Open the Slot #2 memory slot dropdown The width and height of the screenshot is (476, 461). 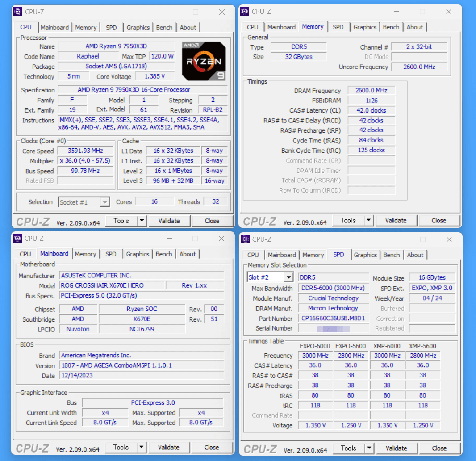288,277
